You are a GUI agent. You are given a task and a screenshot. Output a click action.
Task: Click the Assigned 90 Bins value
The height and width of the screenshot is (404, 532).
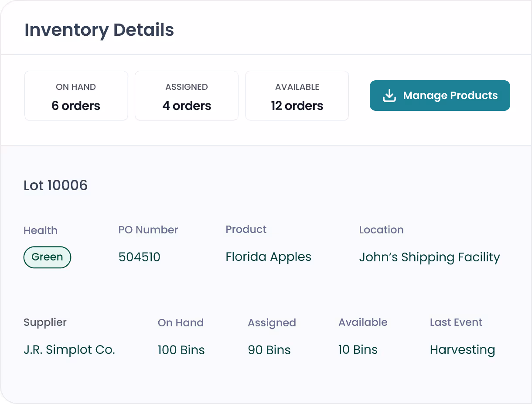coord(269,349)
